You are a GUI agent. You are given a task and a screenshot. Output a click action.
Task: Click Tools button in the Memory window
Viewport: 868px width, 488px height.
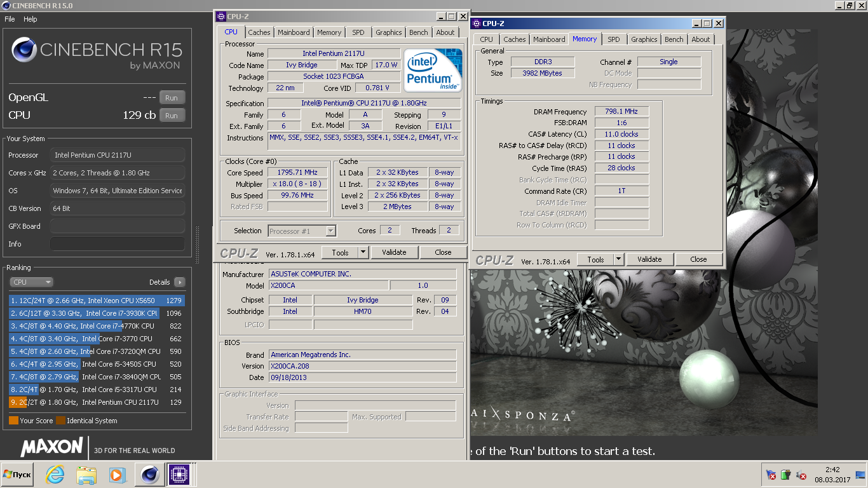(595, 259)
